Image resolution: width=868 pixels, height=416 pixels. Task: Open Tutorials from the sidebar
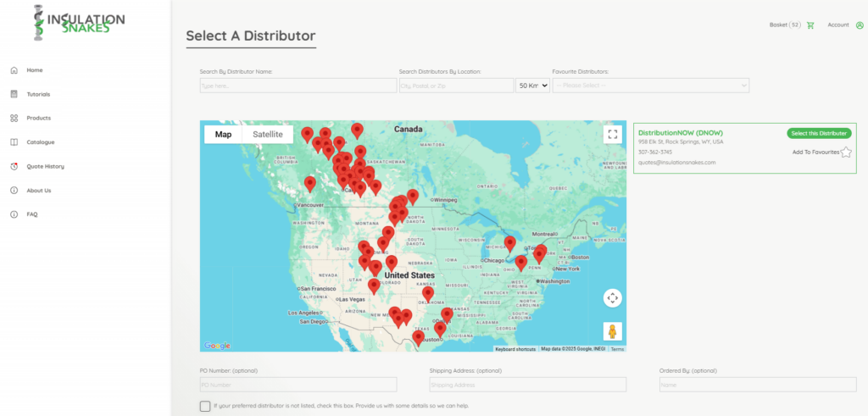38,94
